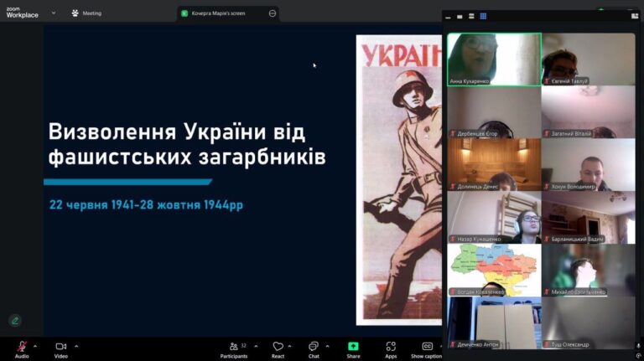Select the shared screen tab label
This screenshot has height=361, width=644.
[220, 13]
